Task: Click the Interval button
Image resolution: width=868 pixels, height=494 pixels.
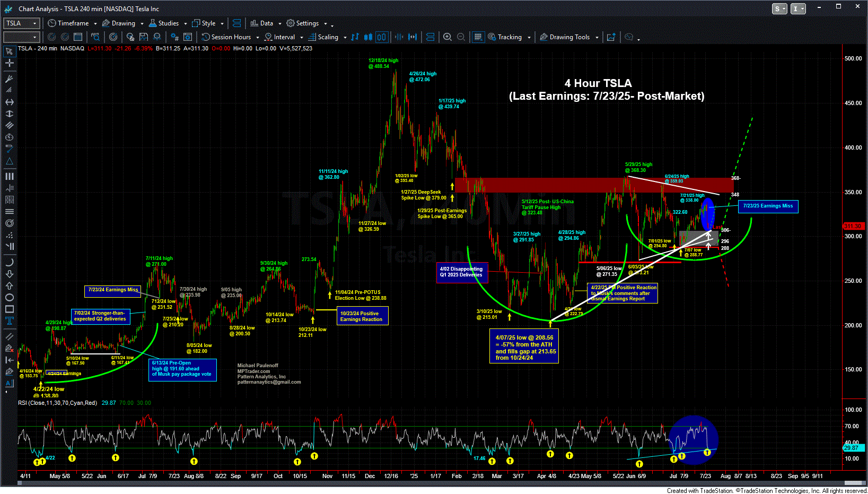Action: click(280, 37)
